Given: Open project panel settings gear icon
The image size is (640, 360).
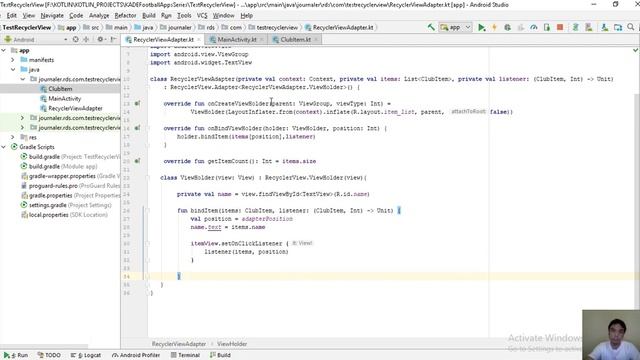Looking at the screenshot, I should point(100,40).
